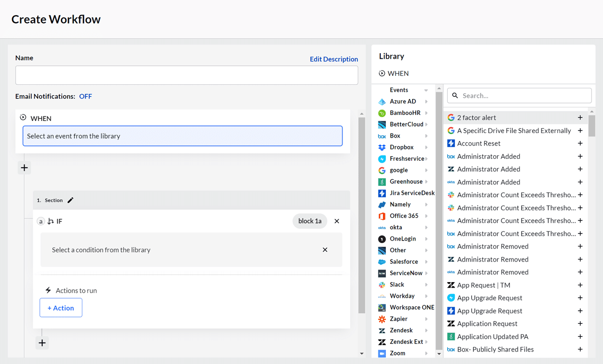Add the Application Request event
603x364 pixels.
[x=580, y=324]
